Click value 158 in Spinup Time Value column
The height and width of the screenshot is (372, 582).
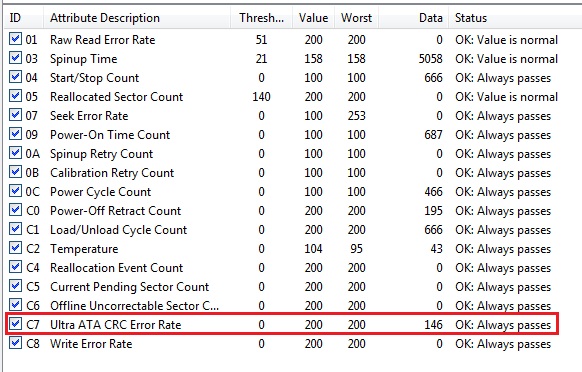314,59
